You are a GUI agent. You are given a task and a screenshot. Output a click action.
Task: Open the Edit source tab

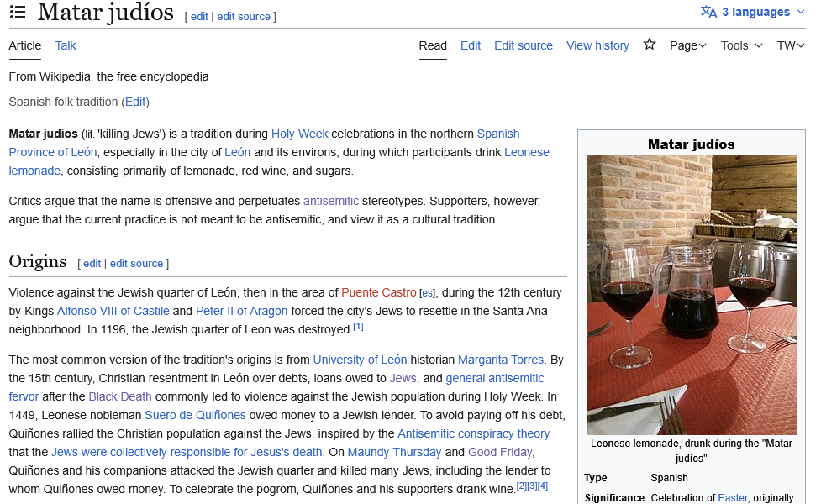click(524, 45)
